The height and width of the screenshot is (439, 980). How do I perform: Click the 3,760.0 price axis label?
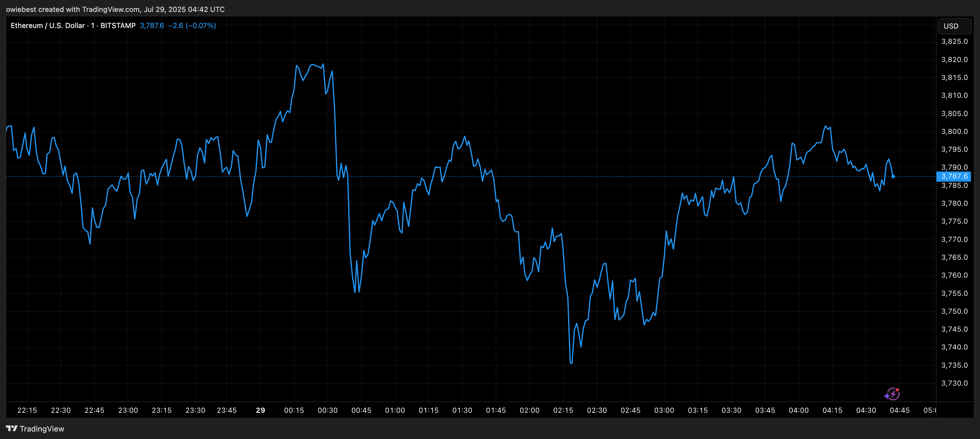coord(954,275)
